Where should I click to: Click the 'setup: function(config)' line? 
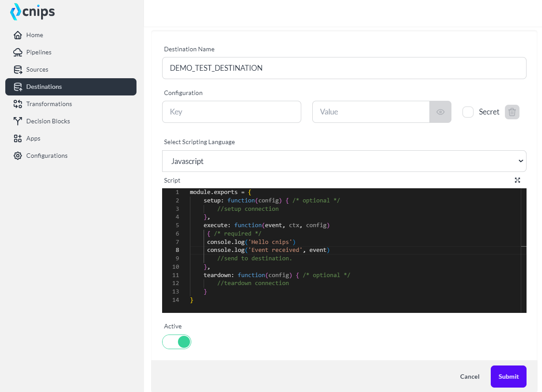coord(272,200)
